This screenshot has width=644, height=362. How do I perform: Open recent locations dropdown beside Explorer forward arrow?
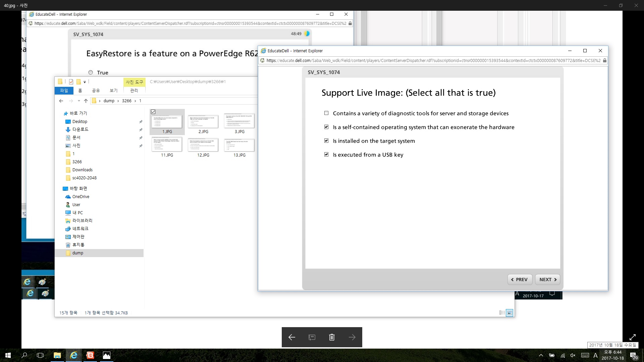(79, 101)
